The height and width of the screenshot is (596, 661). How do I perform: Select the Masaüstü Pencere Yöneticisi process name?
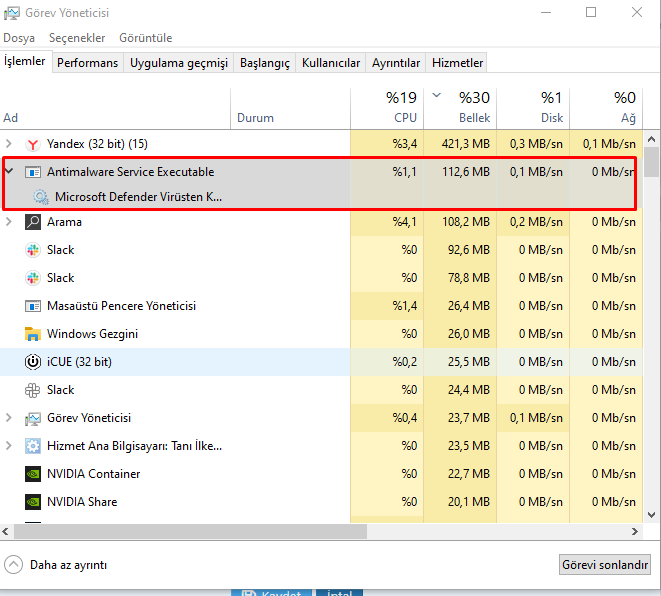point(121,306)
